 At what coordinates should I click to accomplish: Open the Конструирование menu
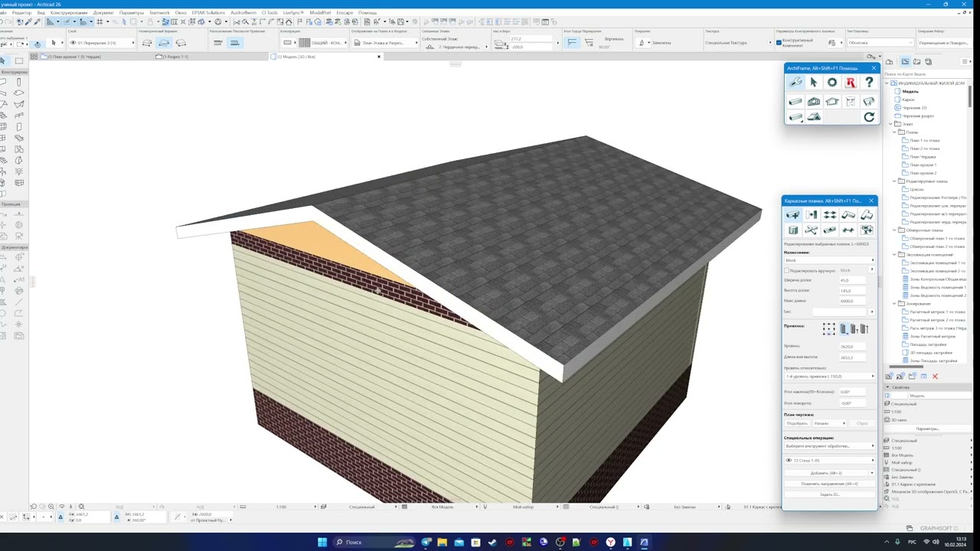(x=69, y=13)
